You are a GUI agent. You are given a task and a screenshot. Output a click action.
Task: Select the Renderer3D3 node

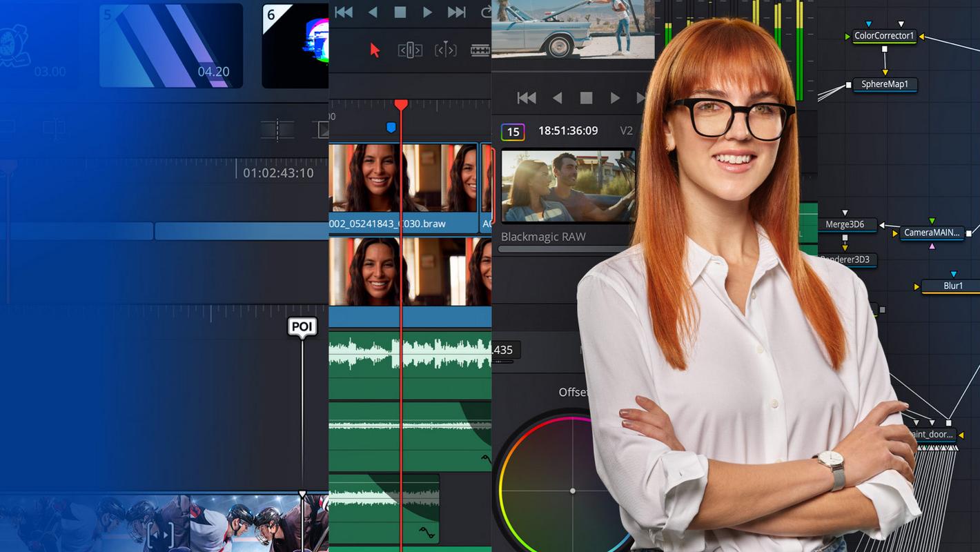pyautogui.click(x=847, y=260)
